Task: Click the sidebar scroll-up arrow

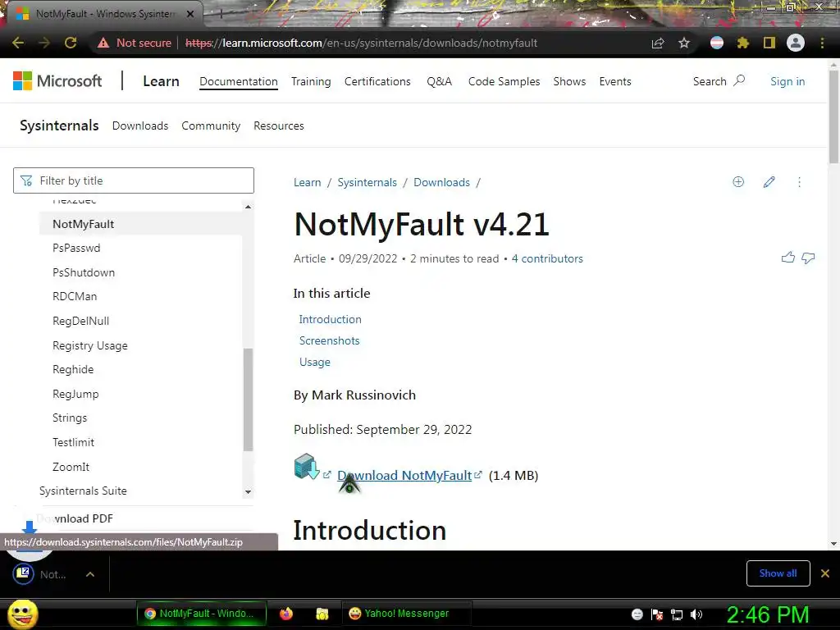Action: (248, 207)
